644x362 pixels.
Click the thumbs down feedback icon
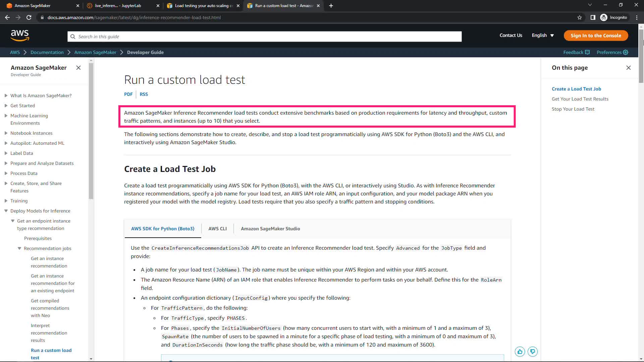[x=533, y=352]
